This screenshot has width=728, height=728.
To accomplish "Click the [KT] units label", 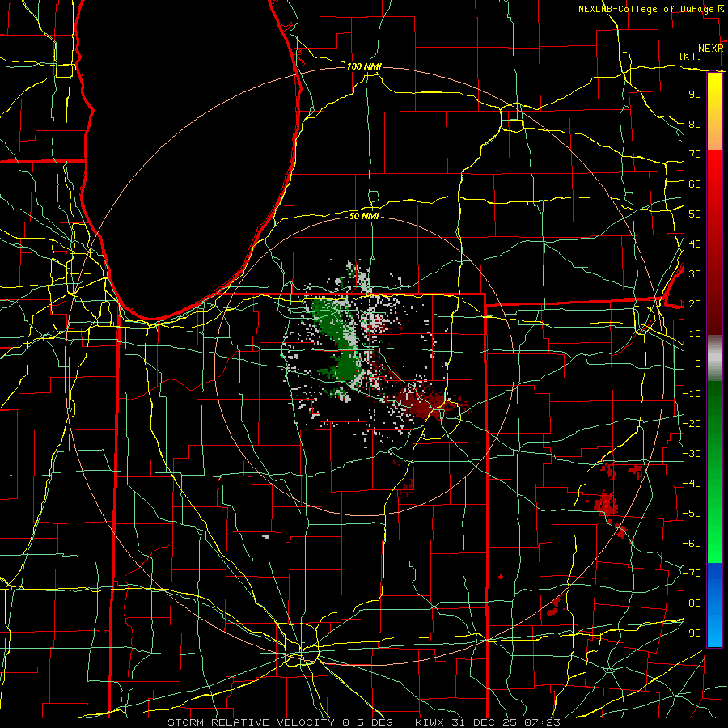I will tap(690, 56).
